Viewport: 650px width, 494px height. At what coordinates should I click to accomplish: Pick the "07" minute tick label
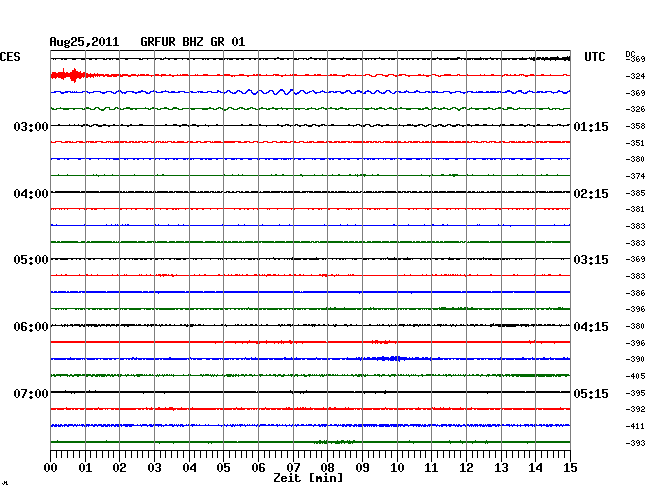click(x=293, y=468)
